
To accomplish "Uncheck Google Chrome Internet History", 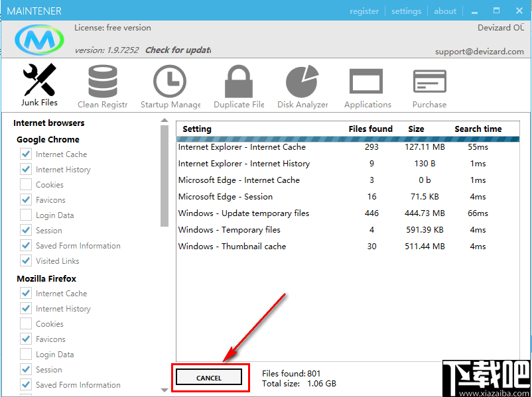I will click(x=26, y=169).
